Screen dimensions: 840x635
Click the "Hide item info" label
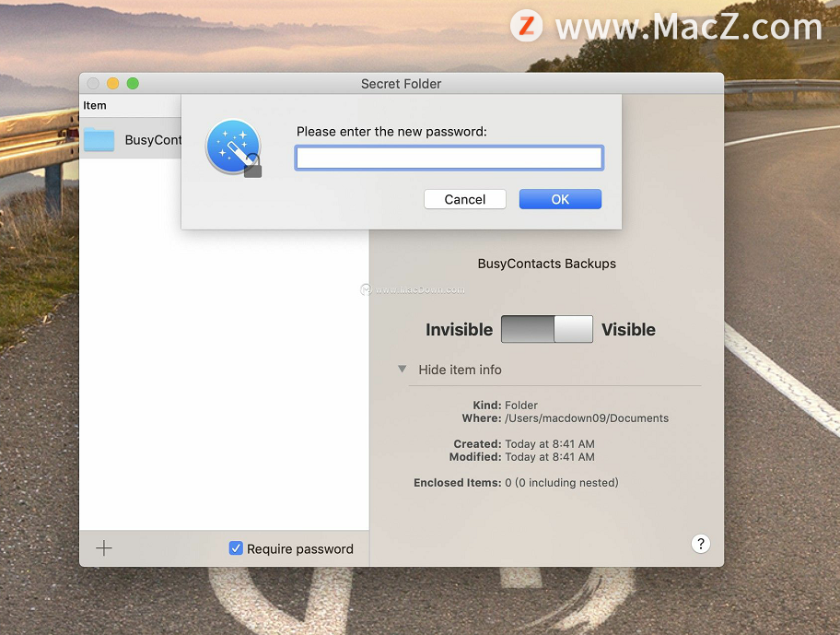pos(461,370)
